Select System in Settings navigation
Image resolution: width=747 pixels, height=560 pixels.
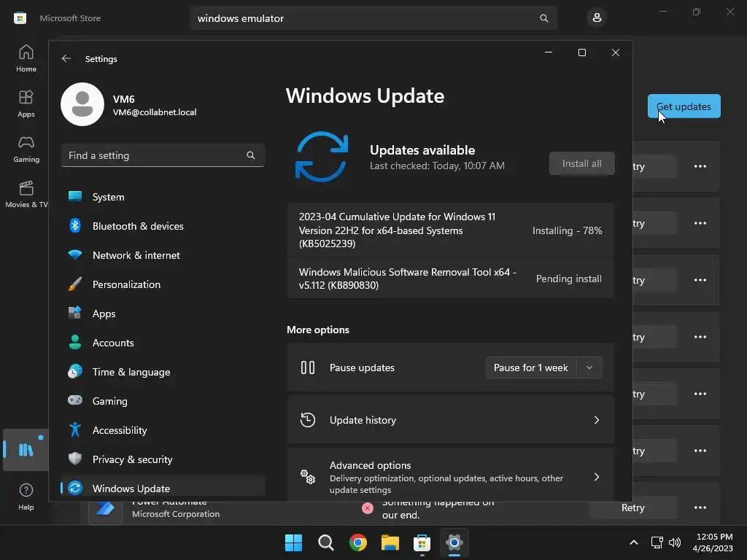pyautogui.click(x=163, y=197)
